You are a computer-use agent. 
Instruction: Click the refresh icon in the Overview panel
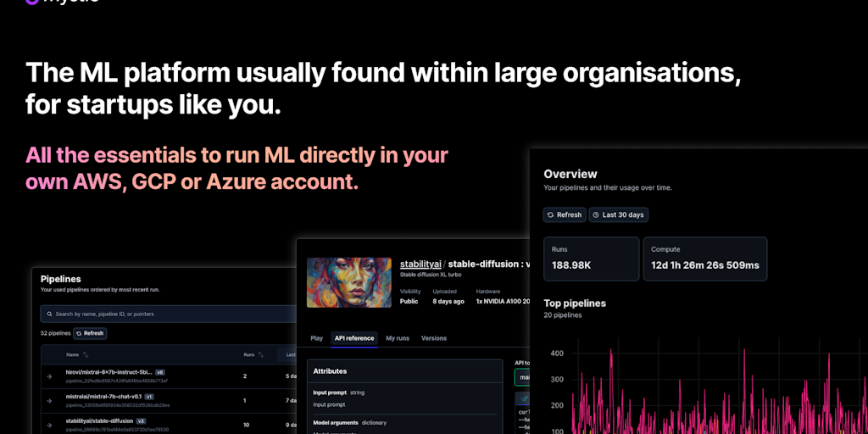[551, 214]
